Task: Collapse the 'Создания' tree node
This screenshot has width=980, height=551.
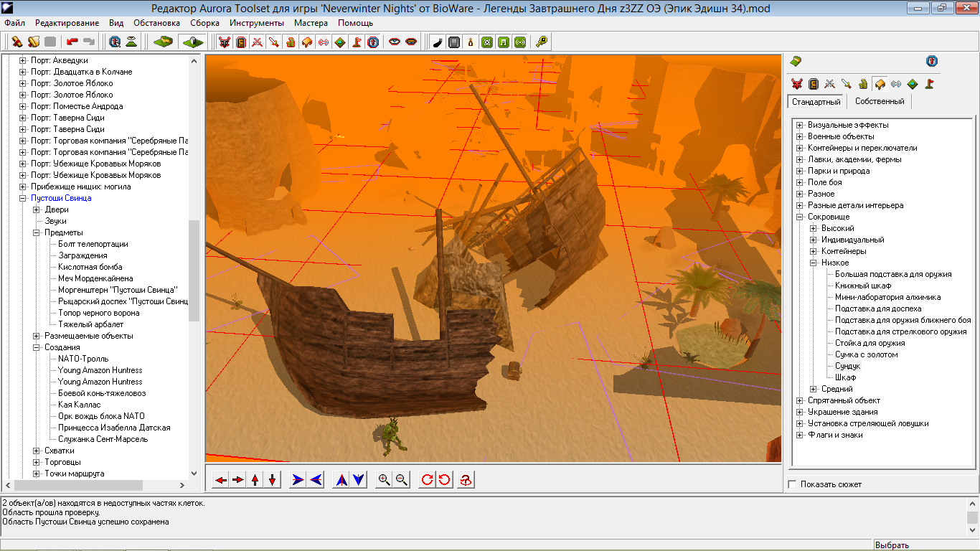Action: (x=37, y=347)
